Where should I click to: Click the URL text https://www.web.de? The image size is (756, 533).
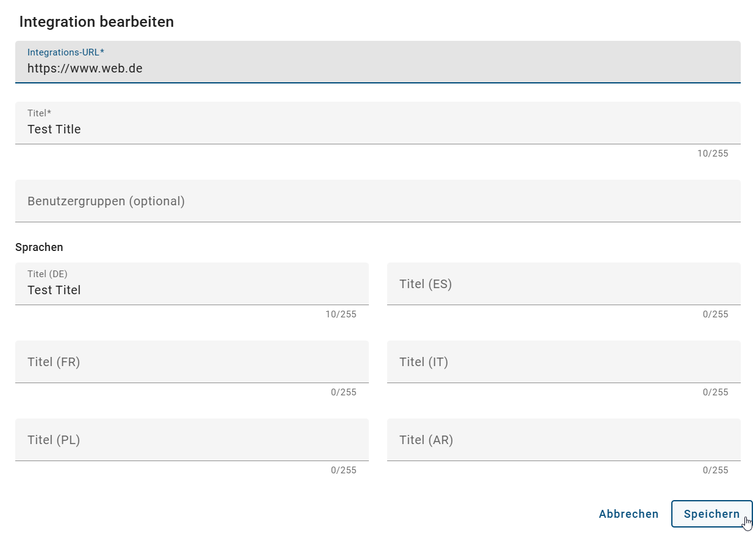click(85, 68)
